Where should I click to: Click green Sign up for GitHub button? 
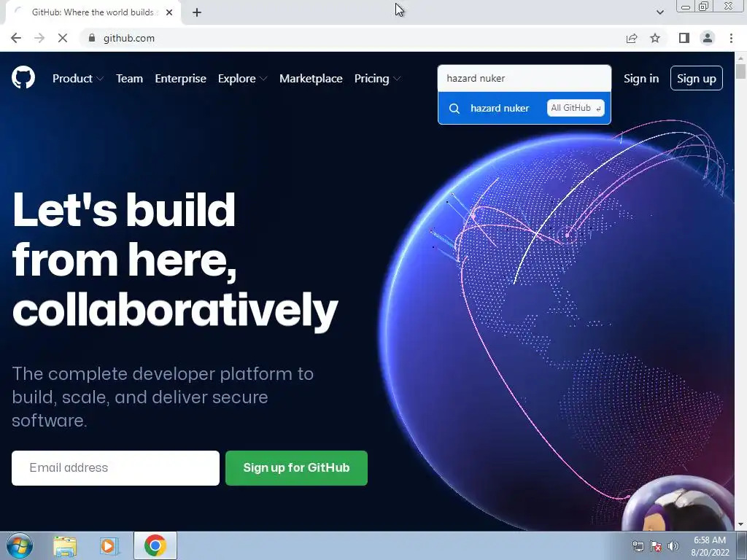[296, 468]
